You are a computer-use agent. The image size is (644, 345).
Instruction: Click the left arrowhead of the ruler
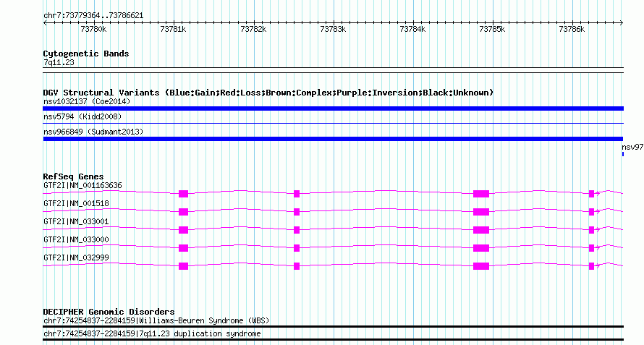45,23
